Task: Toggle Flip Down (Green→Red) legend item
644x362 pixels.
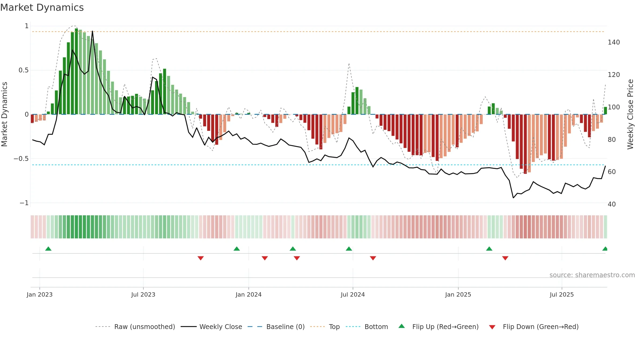Action: tap(534, 327)
